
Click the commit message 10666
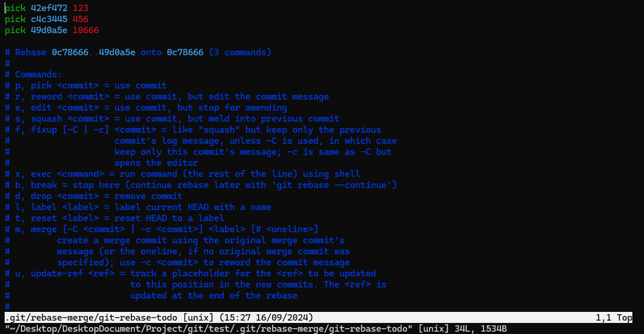86,30
